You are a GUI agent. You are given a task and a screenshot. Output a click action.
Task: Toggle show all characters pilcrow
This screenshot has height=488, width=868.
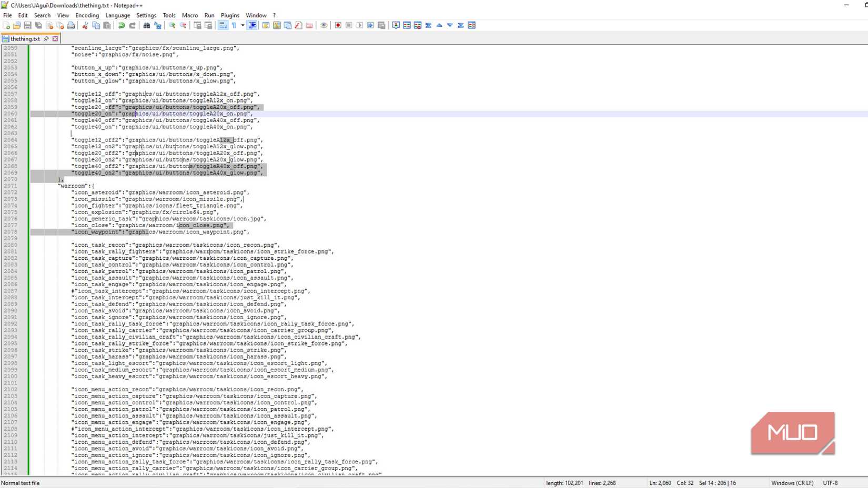[x=234, y=25]
